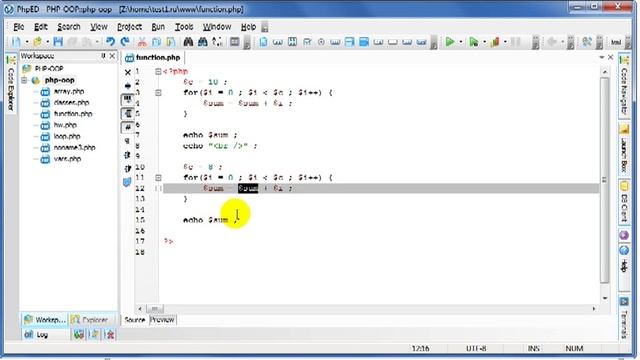Screen dimensions: 640x360
Task: Toggle INS insert mode in status bar
Action: tap(533, 348)
